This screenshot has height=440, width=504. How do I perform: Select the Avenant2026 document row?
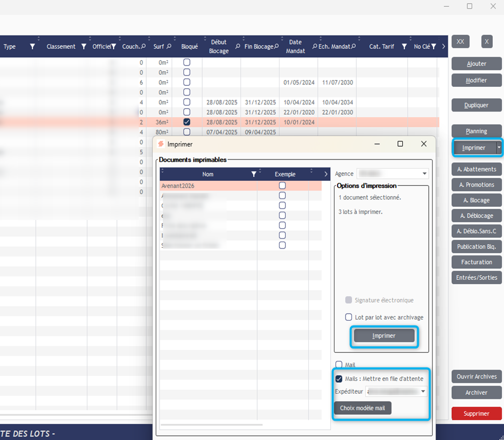(x=208, y=186)
